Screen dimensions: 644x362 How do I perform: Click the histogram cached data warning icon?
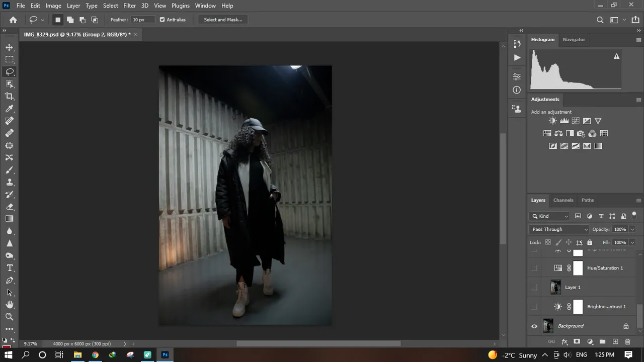point(616,56)
